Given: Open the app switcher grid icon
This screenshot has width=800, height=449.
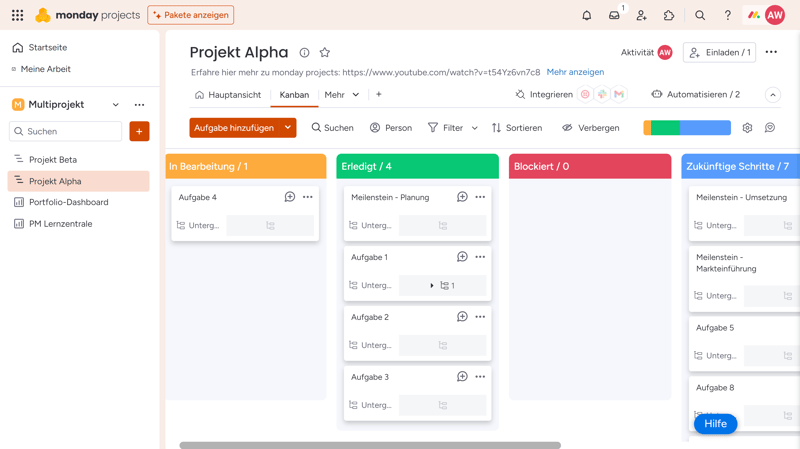Looking at the screenshot, I should tap(17, 15).
